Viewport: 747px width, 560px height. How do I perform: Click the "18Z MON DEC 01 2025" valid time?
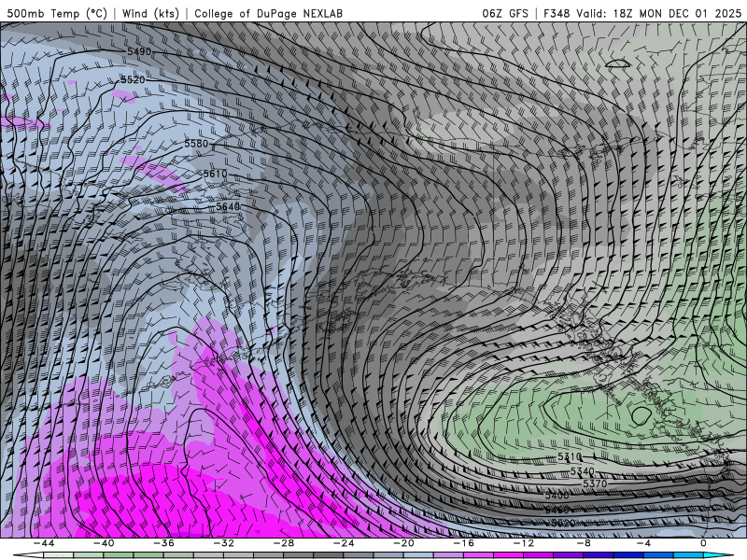coord(676,13)
